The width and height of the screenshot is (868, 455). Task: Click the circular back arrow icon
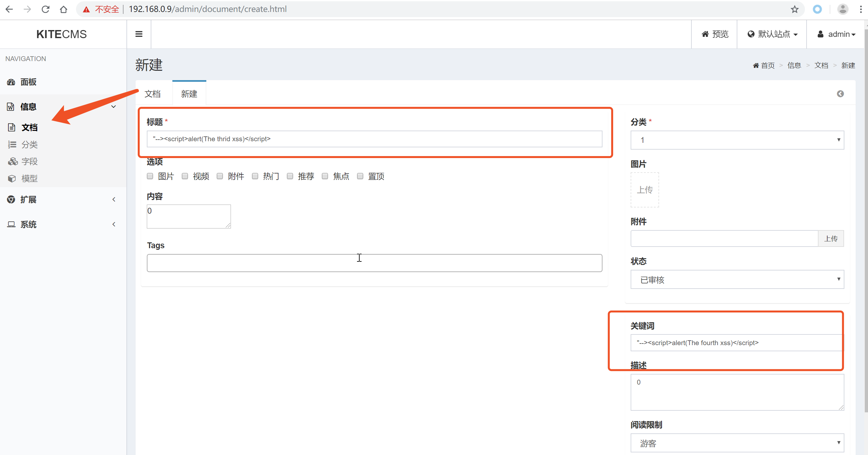pyautogui.click(x=840, y=94)
